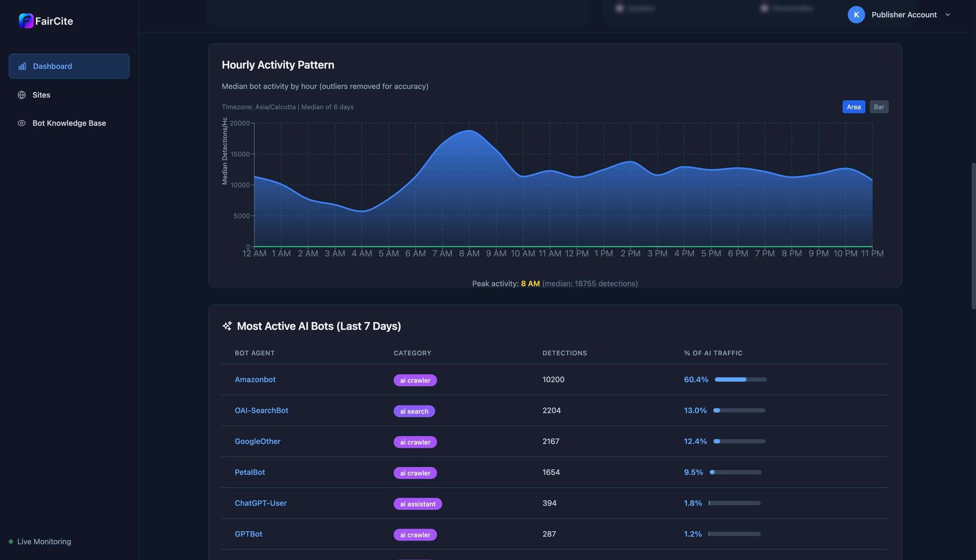Select the Dashboard bar-chart icon in sidebar

[21, 66]
